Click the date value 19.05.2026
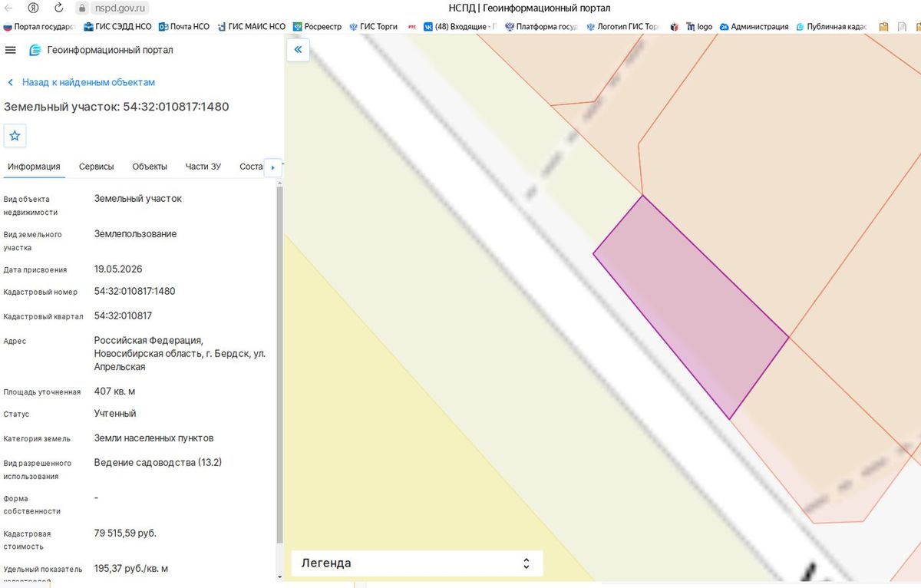This screenshot has height=588, width=921. point(118,269)
